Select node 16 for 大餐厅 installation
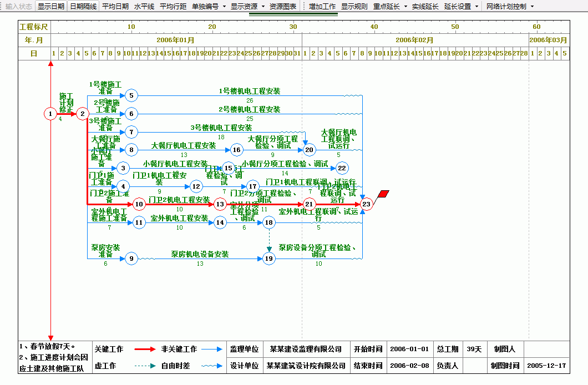 coord(237,150)
